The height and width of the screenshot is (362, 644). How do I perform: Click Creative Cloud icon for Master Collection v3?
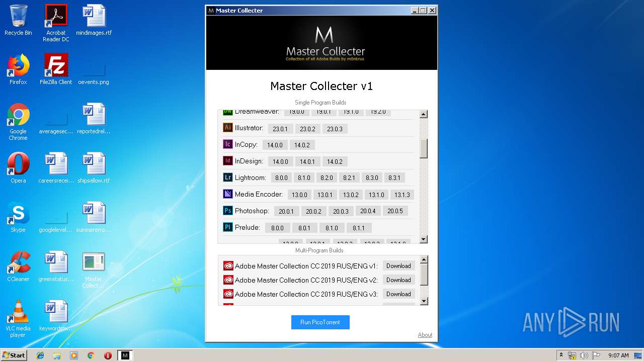(228, 294)
